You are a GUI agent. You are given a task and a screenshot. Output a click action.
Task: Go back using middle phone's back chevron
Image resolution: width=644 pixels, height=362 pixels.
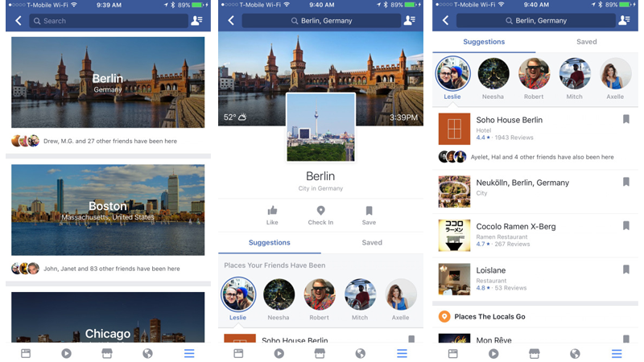231,21
